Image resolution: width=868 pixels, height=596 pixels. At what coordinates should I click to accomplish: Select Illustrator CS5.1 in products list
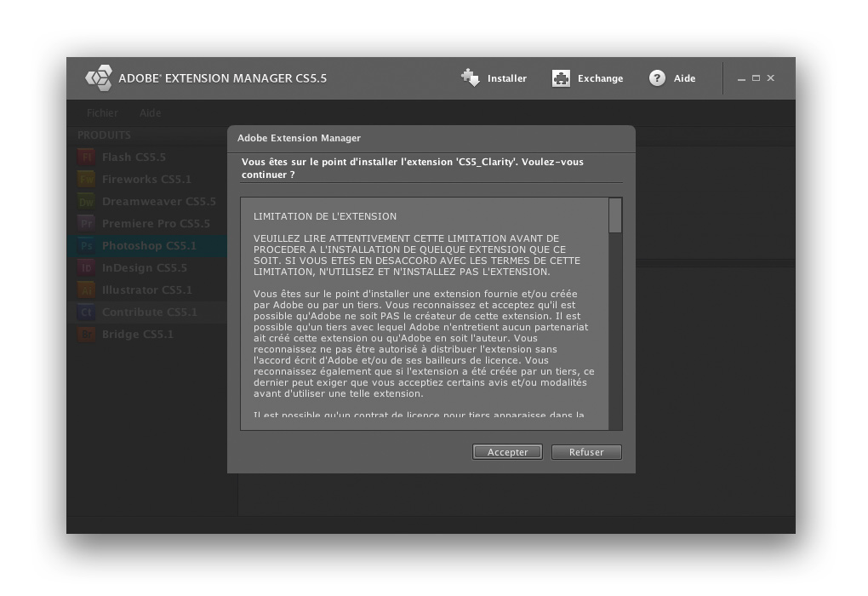point(146,290)
